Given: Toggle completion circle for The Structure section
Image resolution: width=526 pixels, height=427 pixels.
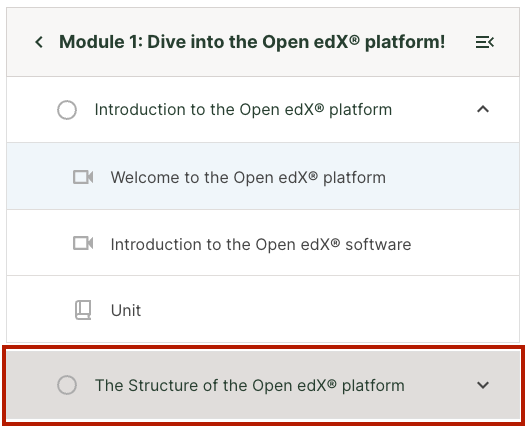Looking at the screenshot, I should coord(67,385).
